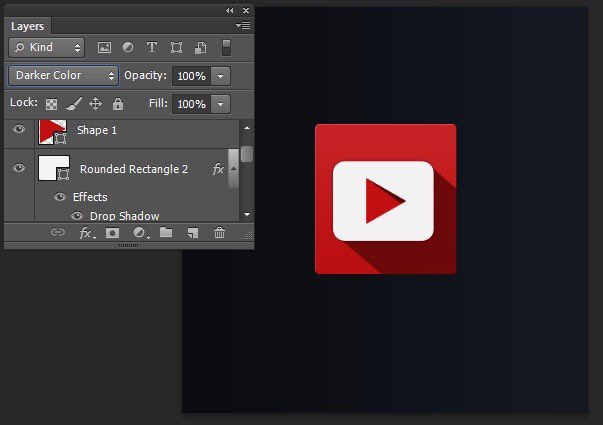Select the Rounded Rectangle 2 layer name
The height and width of the screenshot is (425, 603).
click(134, 169)
